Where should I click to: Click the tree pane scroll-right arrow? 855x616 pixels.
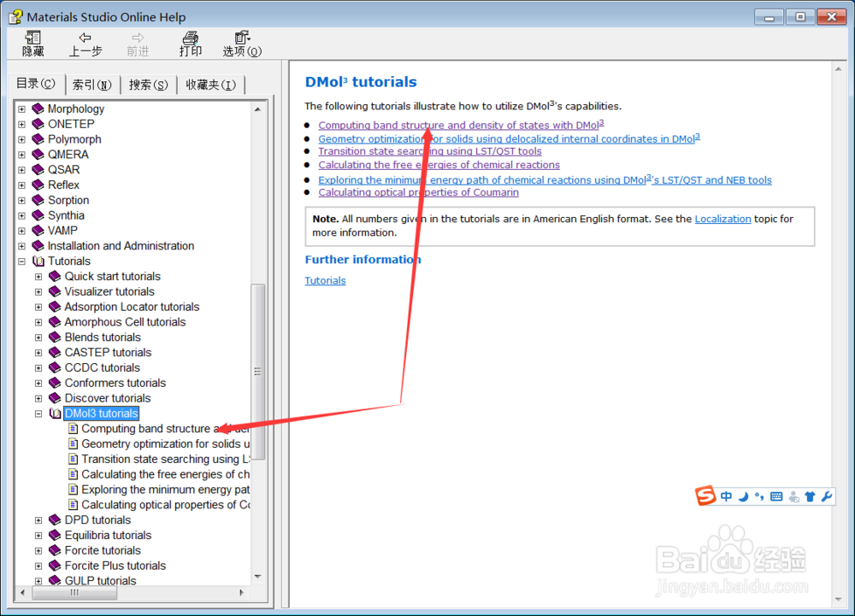click(242, 593)
